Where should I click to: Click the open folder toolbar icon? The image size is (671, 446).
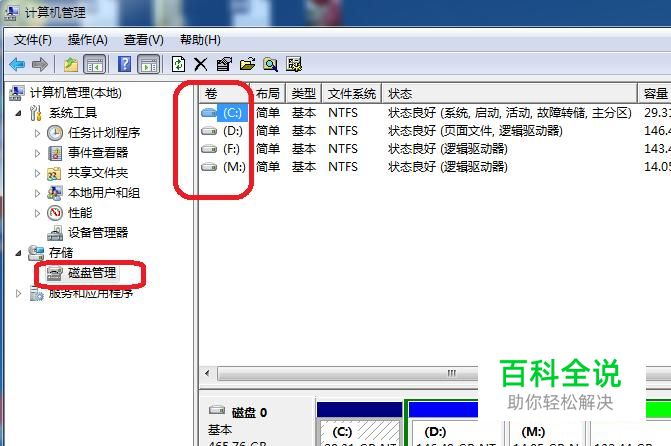tap(247, 65)
